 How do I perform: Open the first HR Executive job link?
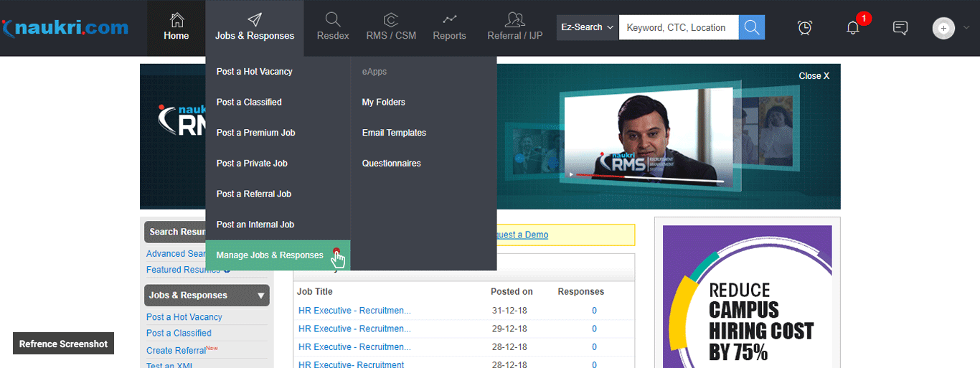354,311
